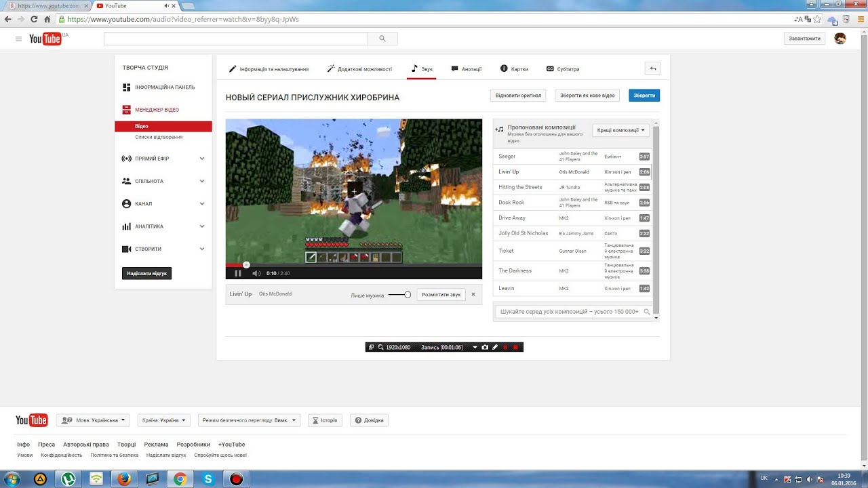Stop recording with the red square icon

tap(515, 347)
